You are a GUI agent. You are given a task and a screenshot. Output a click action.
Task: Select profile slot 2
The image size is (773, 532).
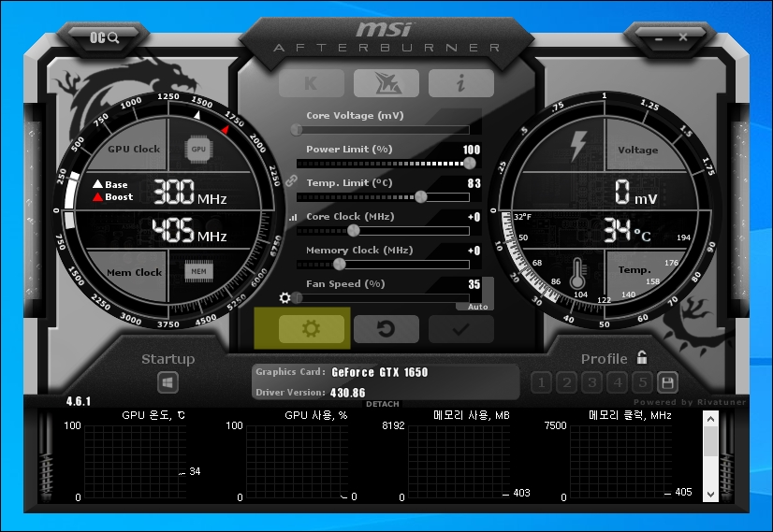point(566,382)
